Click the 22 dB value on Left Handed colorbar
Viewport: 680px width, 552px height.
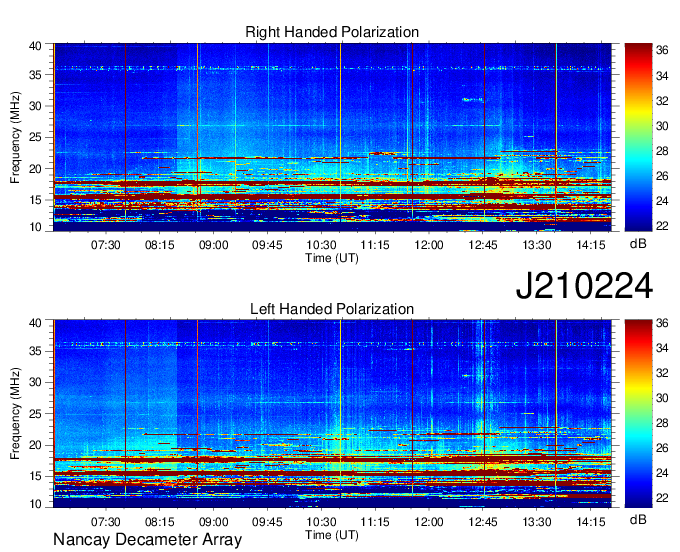(662, 498)
